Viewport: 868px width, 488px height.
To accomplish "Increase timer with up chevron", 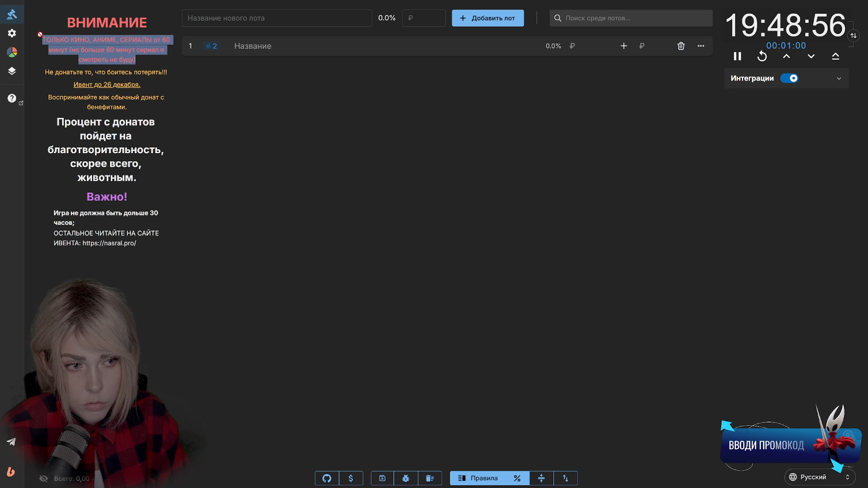I will pos(787,56).
